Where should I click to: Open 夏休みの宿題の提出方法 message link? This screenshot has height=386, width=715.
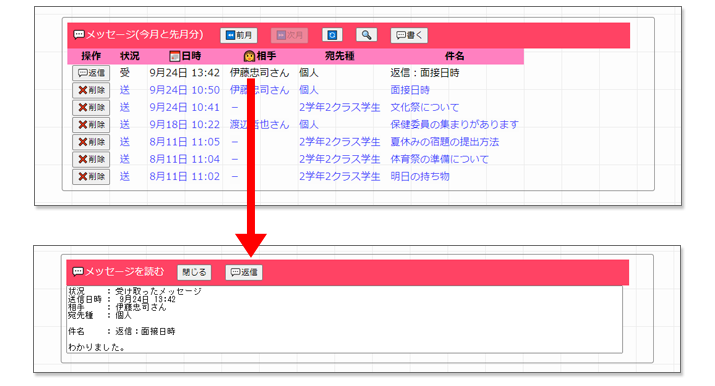pos(445,142)
